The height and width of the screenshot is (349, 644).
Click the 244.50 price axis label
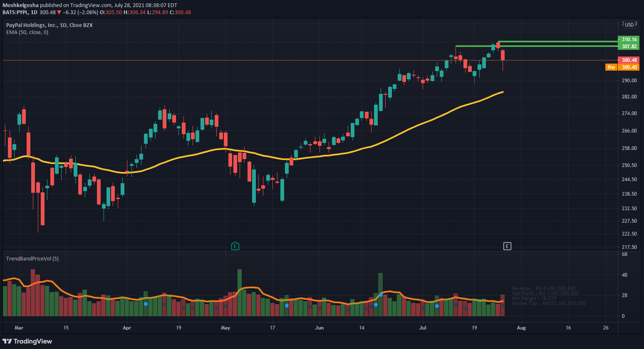pyautogui.click(x=629, y=179)
